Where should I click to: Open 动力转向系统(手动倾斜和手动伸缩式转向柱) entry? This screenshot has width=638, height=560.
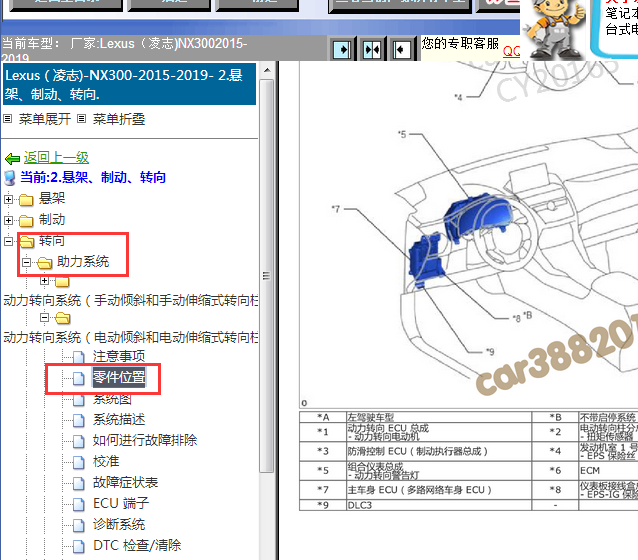tap(131, 300)
